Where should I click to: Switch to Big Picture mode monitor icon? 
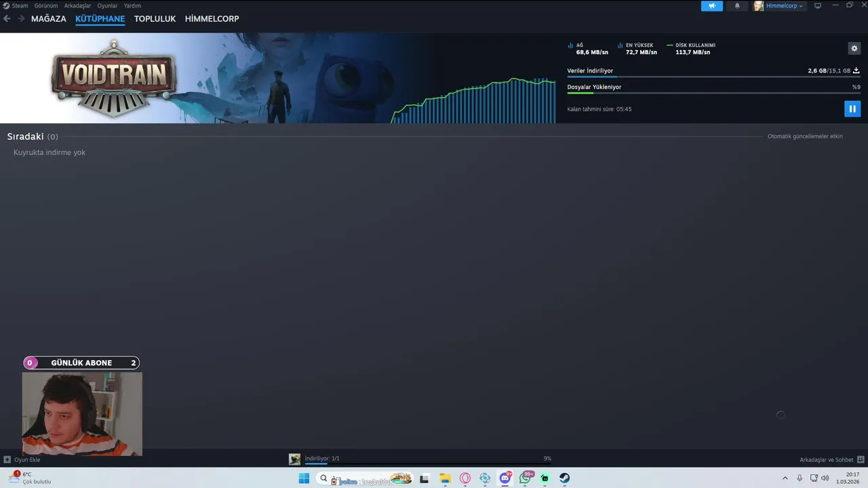tap(818, 5)
